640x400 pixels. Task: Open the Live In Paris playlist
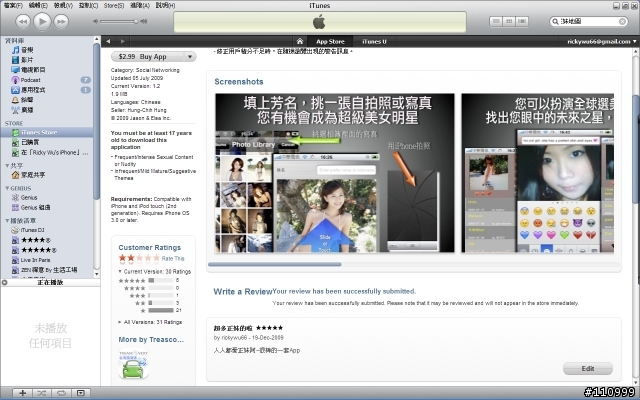(31, 260)
